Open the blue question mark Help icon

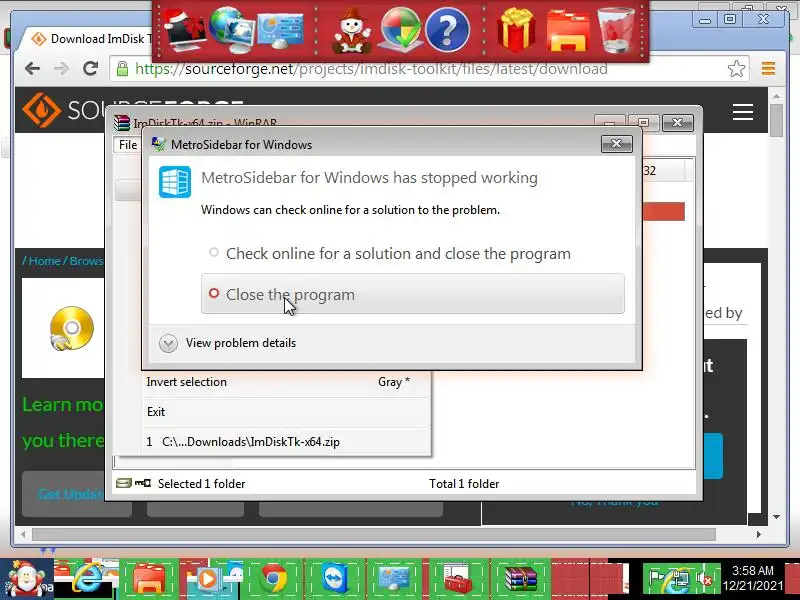pyautogui.click(x=447, y=31)
